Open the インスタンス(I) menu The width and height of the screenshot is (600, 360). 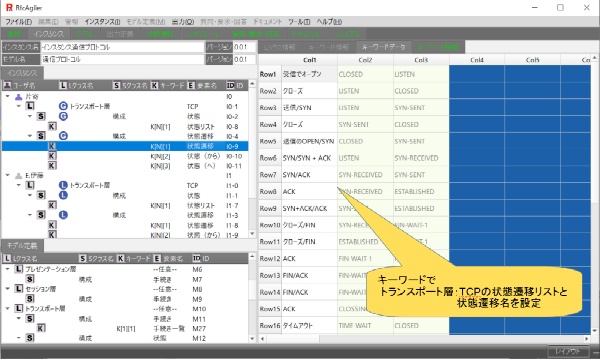(102, 22)
